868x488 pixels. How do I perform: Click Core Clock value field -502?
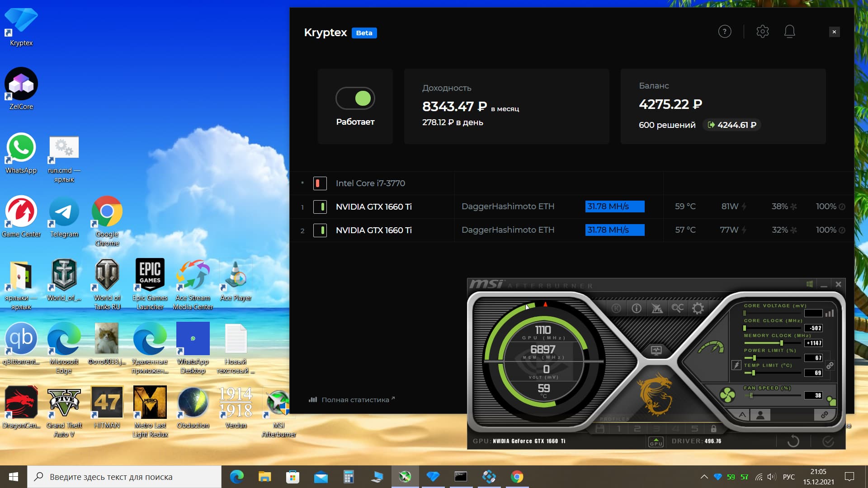813,328
